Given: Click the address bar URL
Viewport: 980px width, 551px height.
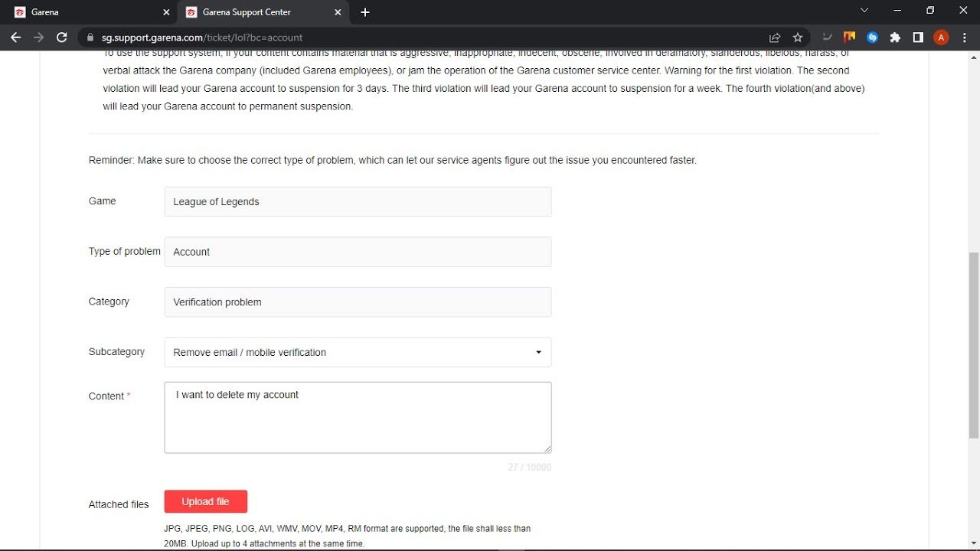Looking at the screenshot, I should (202, 37).
